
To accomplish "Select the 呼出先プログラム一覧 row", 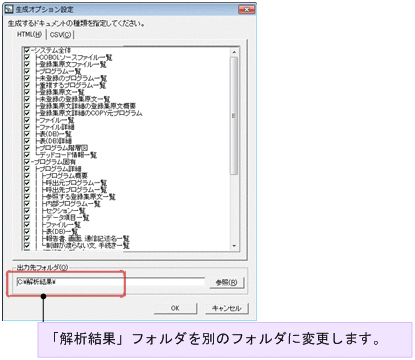I will [76, 190].
